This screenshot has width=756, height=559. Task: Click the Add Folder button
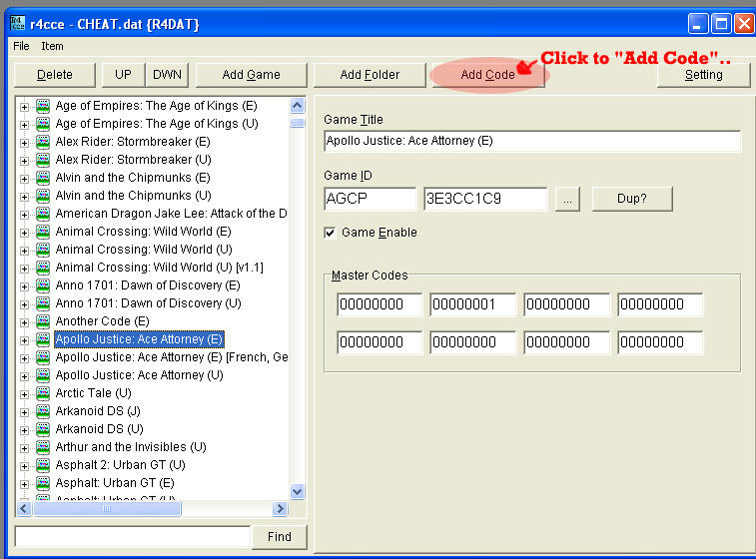pyautogui.click(x=370, y=75)
